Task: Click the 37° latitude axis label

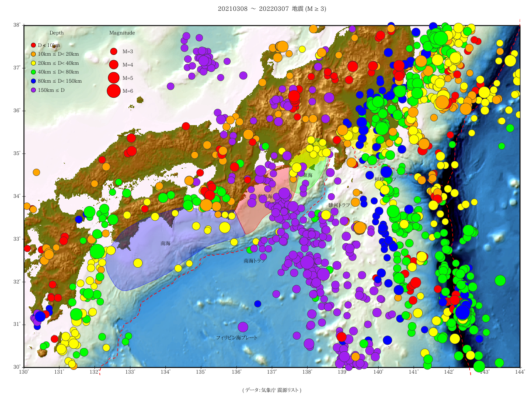Action: click(17, 68)
